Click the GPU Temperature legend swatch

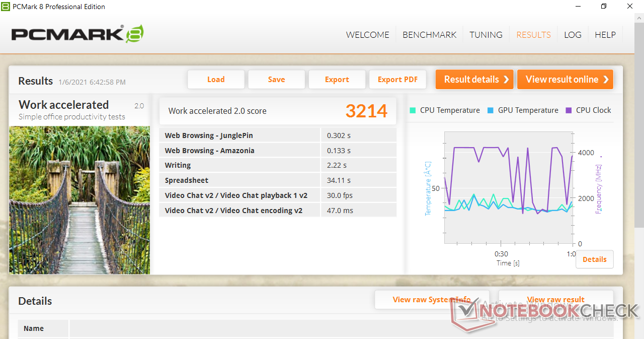[491, 110]
